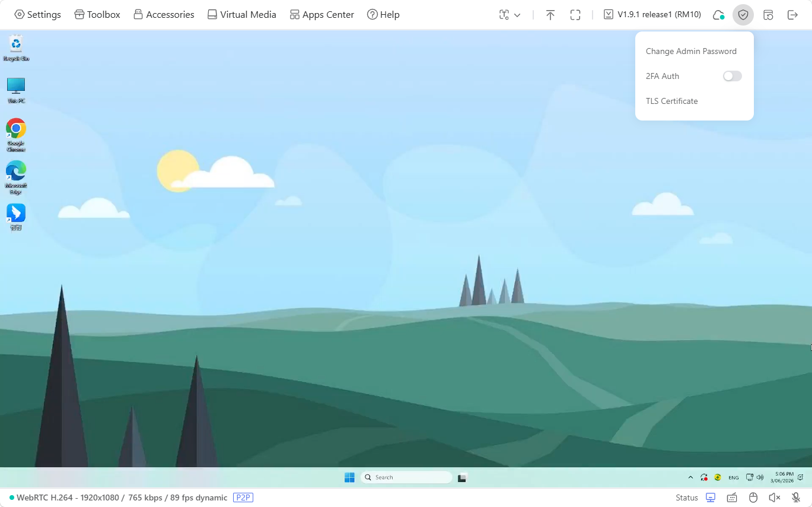Select the Google Chrome desktop shortcut
Screen dimensions: 812x507
[16, 135]
